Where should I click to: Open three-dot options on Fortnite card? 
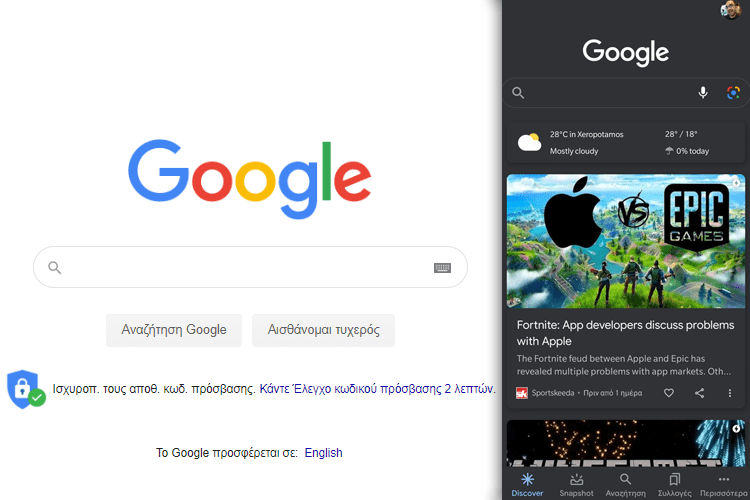[x=729, y=393]
